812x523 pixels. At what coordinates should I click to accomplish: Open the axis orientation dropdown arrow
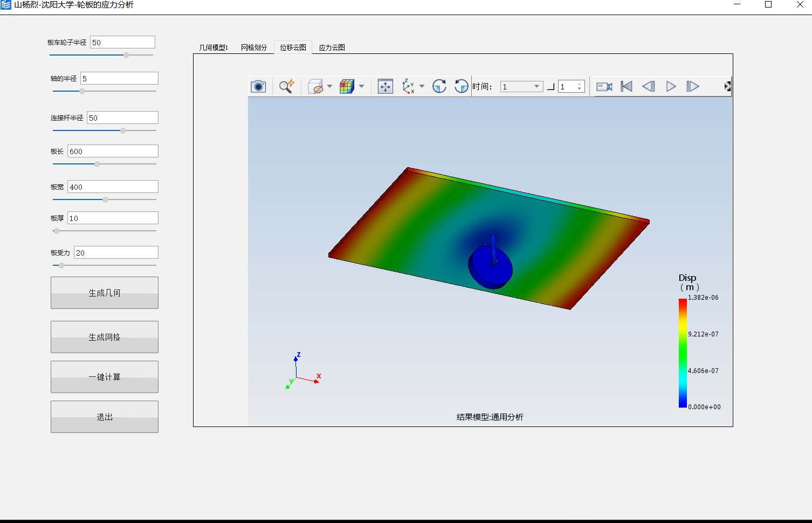(422, 86)
